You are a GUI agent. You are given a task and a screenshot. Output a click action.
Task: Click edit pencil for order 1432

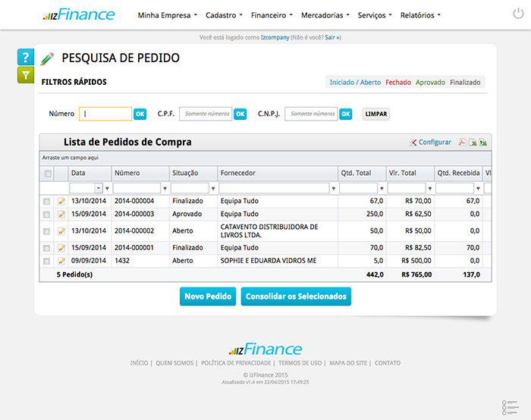pos(61,261)
